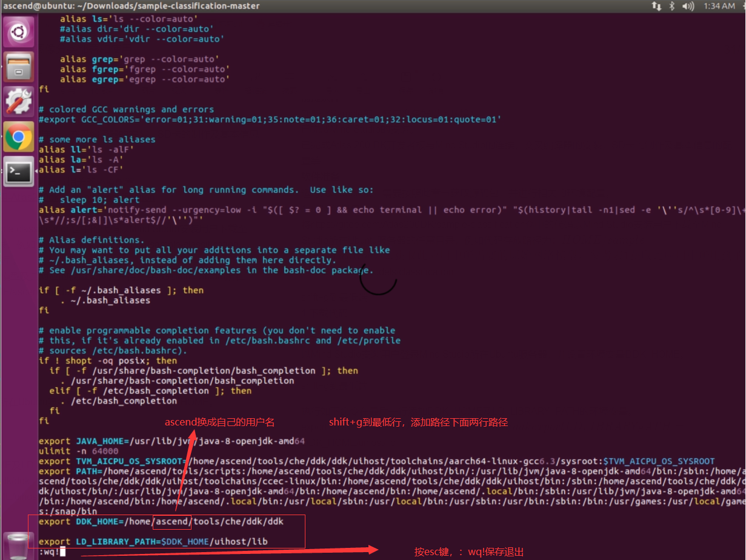Click the alias grep='grep --color=auto' line
The width and height of the screenshot is (746, 560).
click(x=139, y=59)
